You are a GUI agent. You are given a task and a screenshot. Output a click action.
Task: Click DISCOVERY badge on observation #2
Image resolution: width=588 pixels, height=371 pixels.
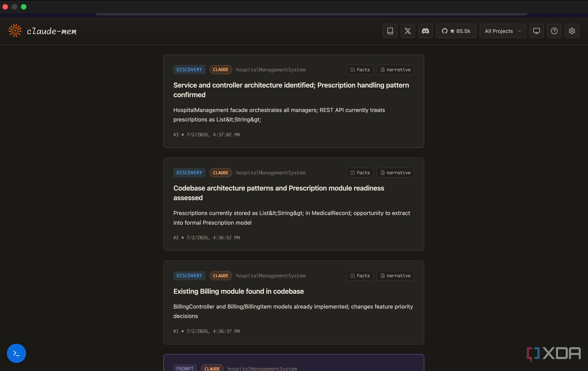(189, 173)
